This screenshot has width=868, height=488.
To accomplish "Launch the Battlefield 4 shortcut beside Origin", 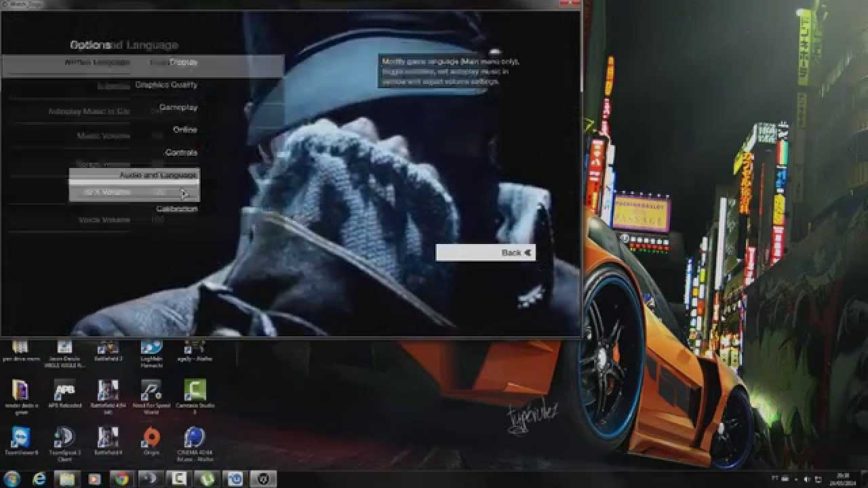I will [x=108, y=441].
